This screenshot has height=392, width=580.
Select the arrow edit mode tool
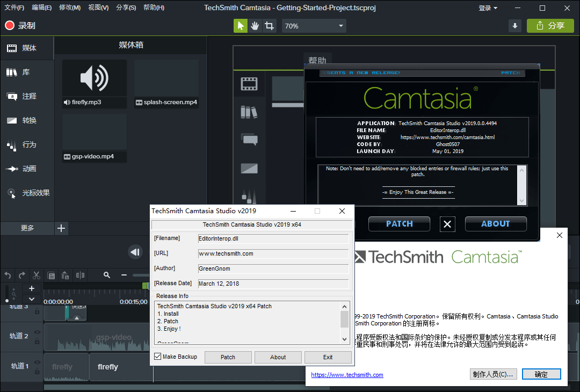tap(241, 26)
